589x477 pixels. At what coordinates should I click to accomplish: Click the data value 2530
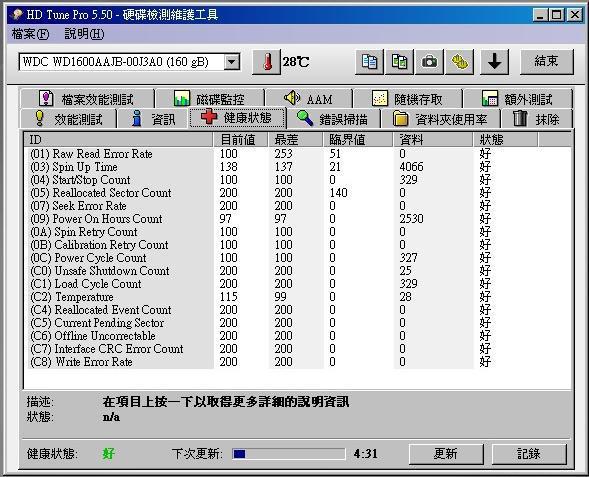click(411, 219)
